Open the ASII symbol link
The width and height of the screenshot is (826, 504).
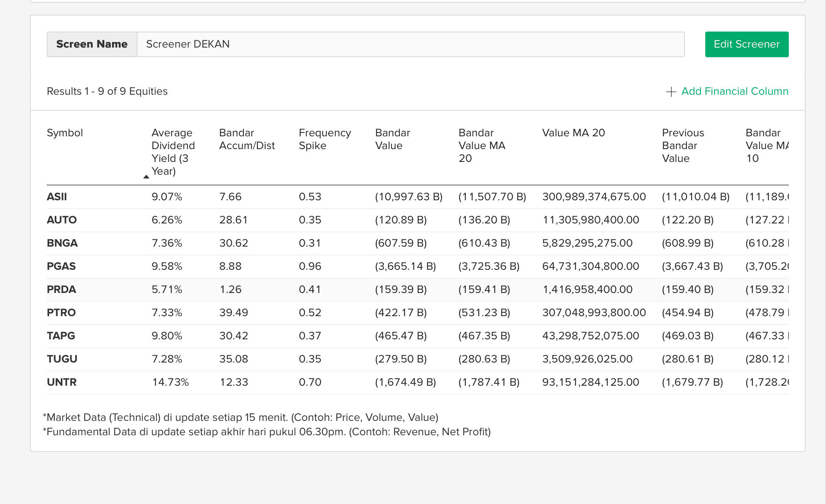[57, 197]
